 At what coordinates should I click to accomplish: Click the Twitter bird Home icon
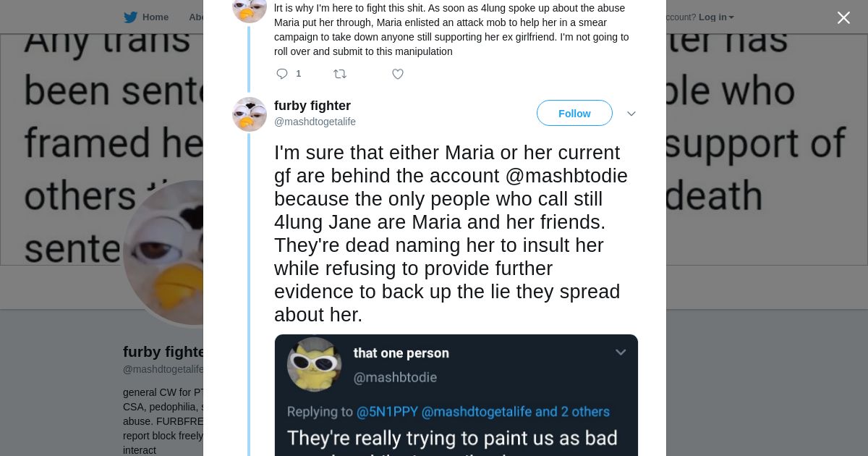[x=131, y=17]
